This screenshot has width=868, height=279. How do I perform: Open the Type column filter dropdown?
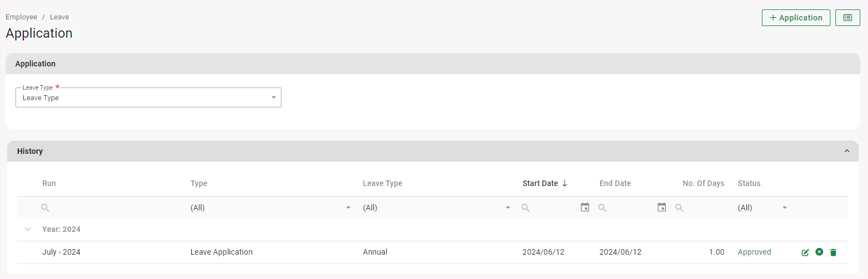[270, 208]
